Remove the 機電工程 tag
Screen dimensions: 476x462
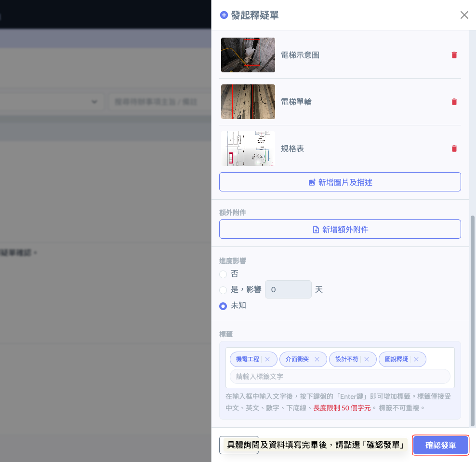tap(267, 359)
